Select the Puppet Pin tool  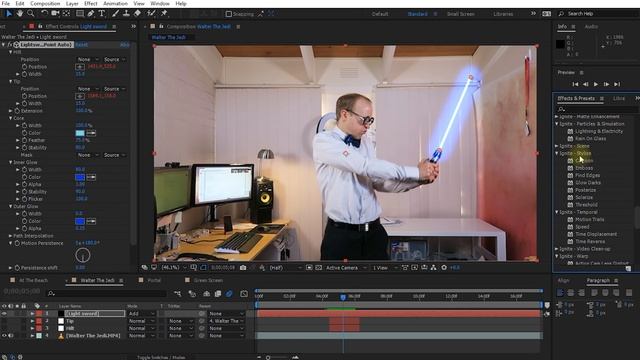click(x=164, y=13)
